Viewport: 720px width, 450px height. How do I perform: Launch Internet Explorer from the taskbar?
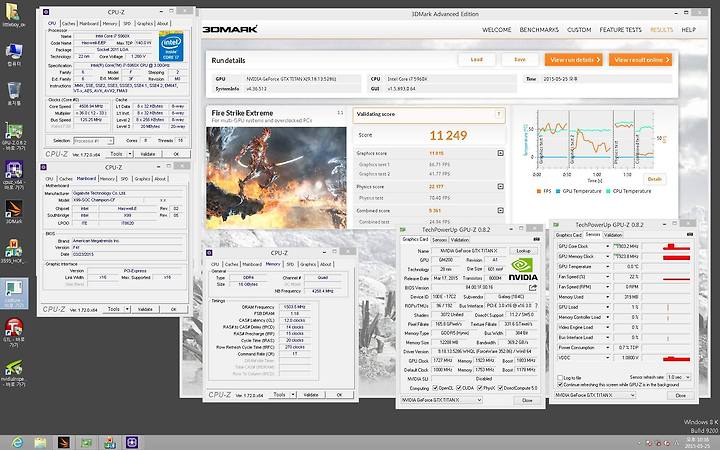17,442
